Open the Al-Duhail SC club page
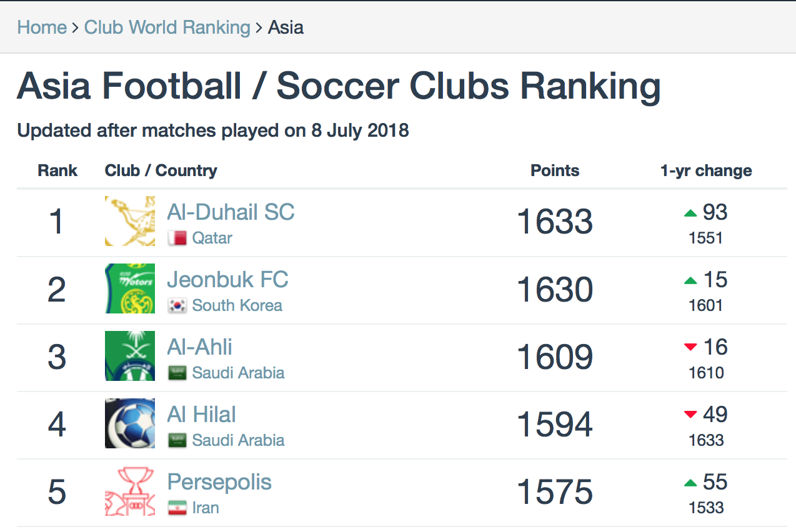The width and height of the screenshot is (796, 532). coord(231,212)
